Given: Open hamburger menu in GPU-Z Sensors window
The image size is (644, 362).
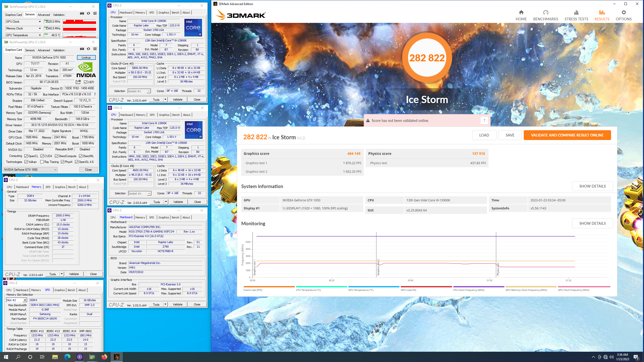Looking at the screenshot, I should point(95,13).
